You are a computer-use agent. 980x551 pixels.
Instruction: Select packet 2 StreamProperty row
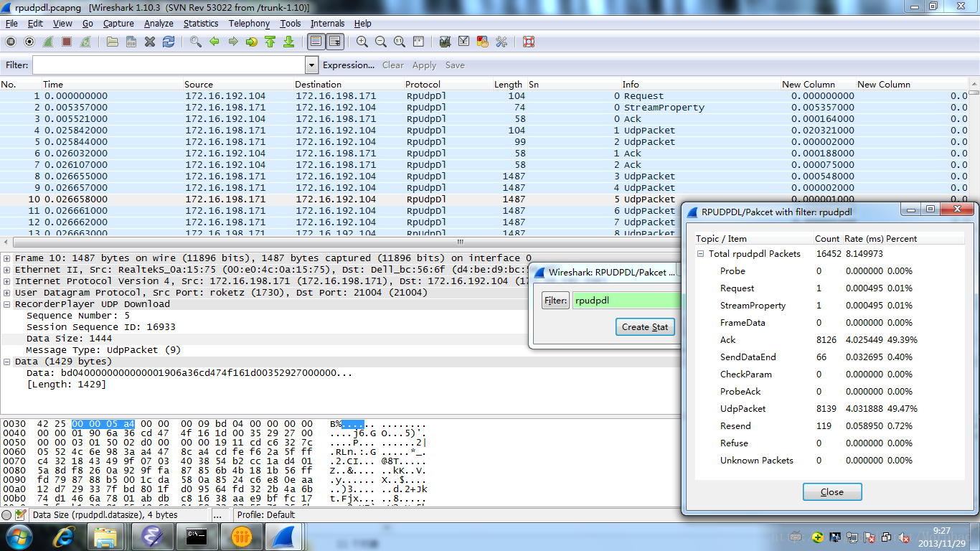point(485,108)
